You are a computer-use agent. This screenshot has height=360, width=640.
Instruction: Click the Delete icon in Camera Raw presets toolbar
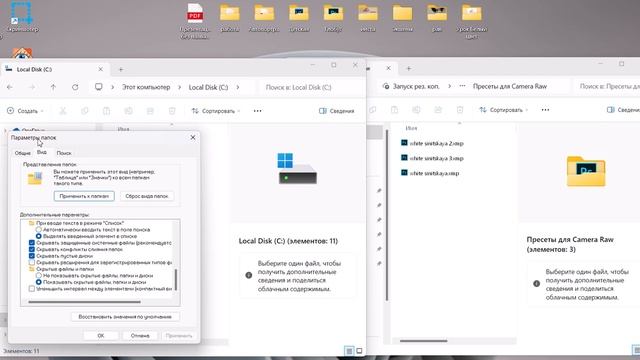460,110
